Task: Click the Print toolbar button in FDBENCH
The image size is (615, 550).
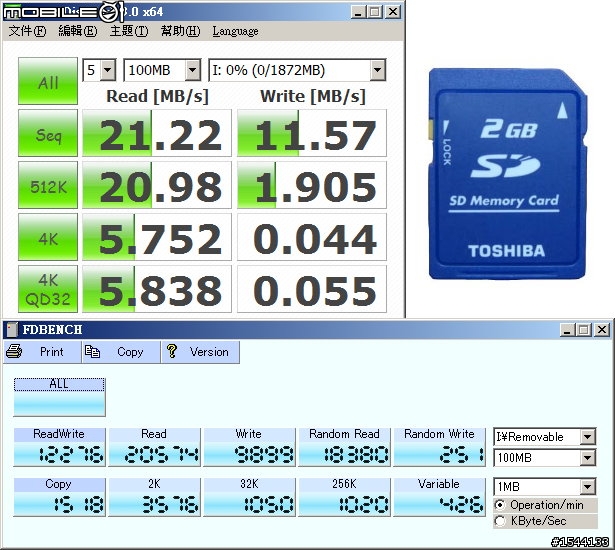Action: pyautogui.click(x=42, y=352)
